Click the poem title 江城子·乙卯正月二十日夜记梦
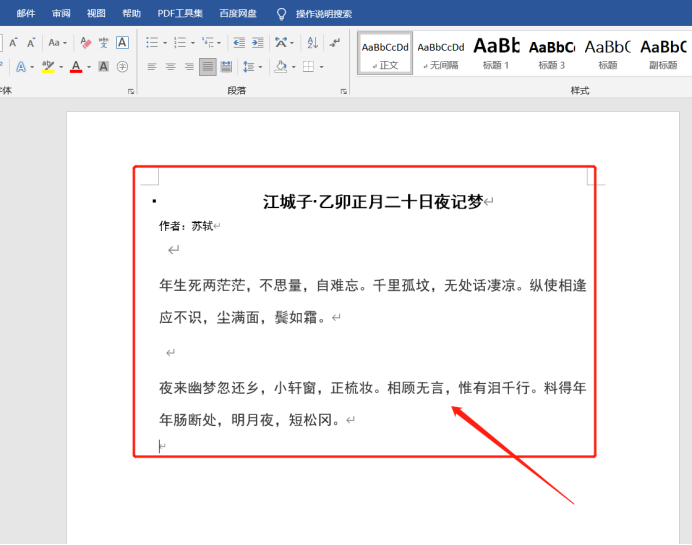The height and width of the screenshot is (545, 692). (373, 202)
